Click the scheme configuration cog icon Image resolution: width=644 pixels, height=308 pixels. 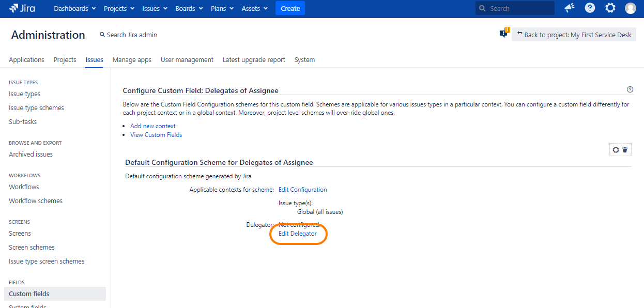point(616,150)
